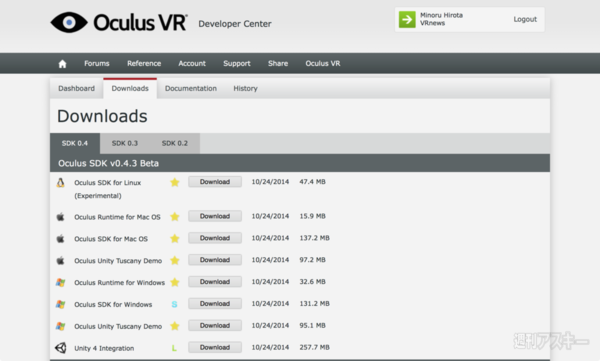Click the Oculus SDK for Linux title

tap(108, 189)
